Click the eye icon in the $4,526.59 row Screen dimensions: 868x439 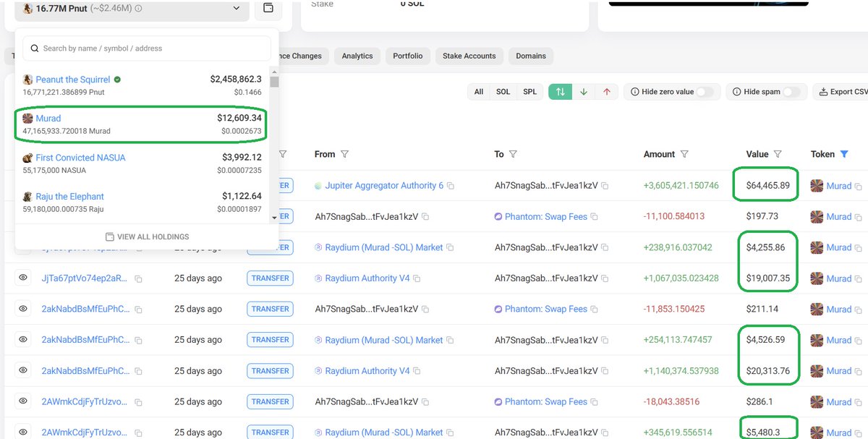coord(23,339)
